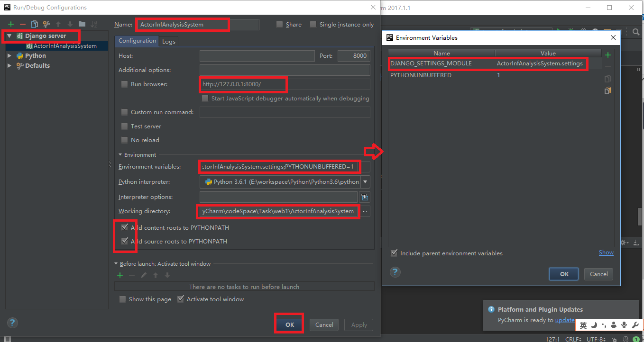
Task: Enable the Run browser checkbox
Action: tap(124, 84)
